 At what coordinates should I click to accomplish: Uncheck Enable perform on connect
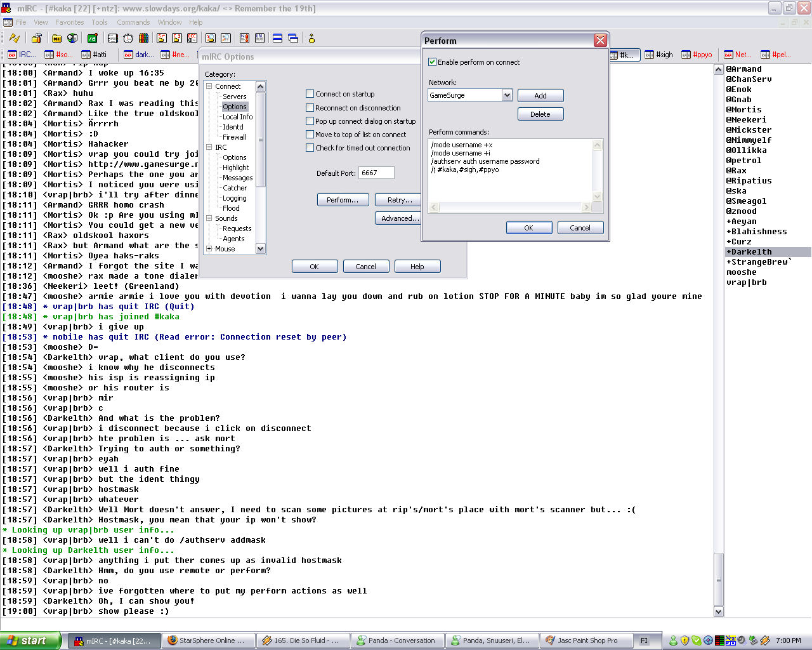[x=432, y=62]
